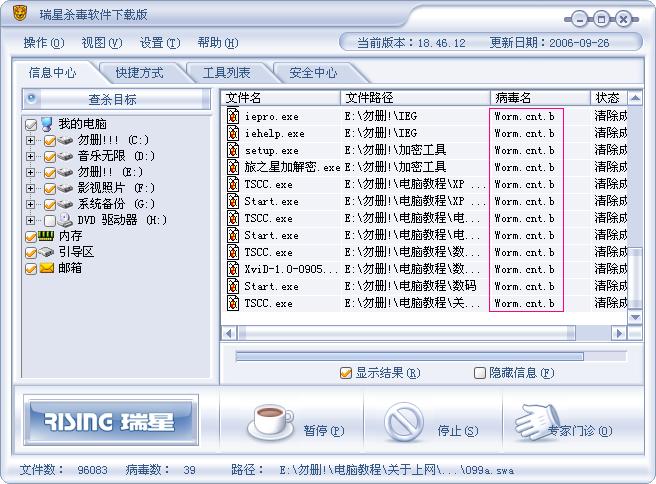Click the drive icon for 影视照片 (F:)
The width and height of the screenshot is (656, 484).
65,188
